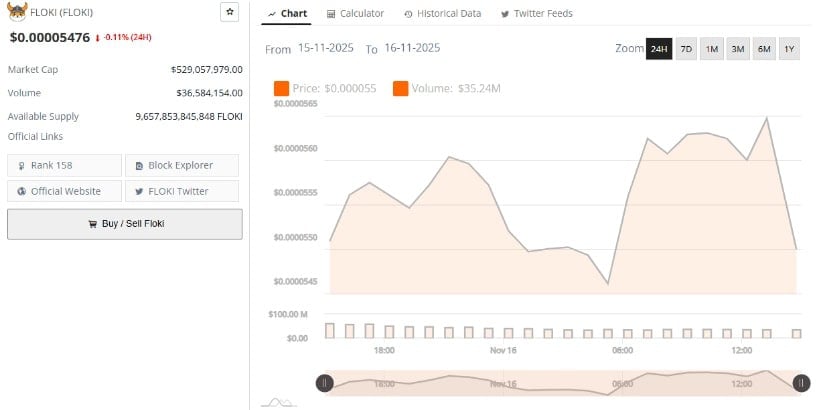Open the Block Explorer link
The width and height of the screenshot is (825, 410).
[182, 165]
